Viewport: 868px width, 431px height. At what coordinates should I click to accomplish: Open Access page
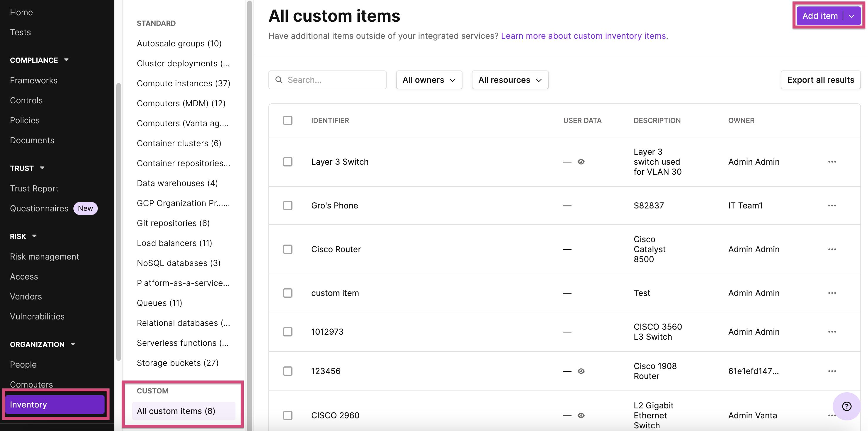[x=24, y=276]
